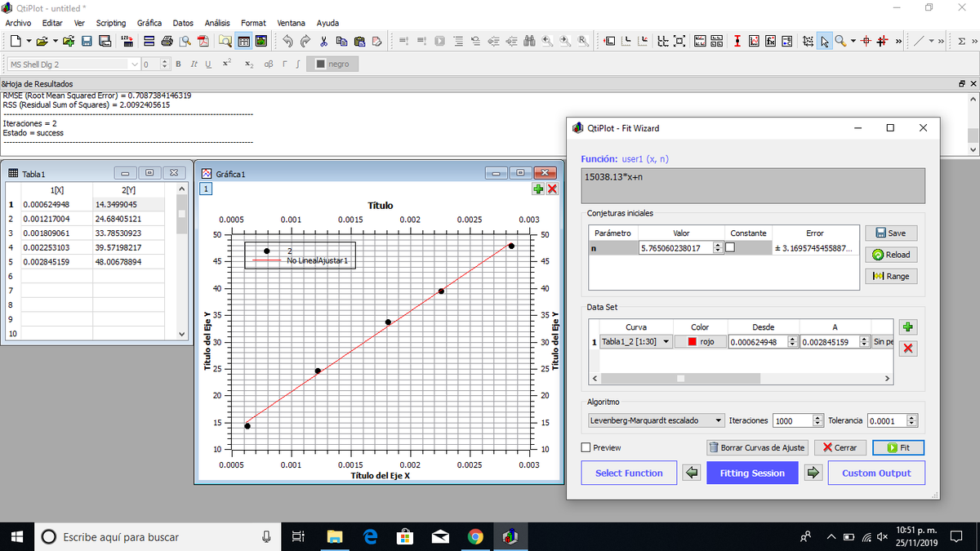
Task: Toggle the Results Log folder-magnifier icon
Action: tap(225, 41)
